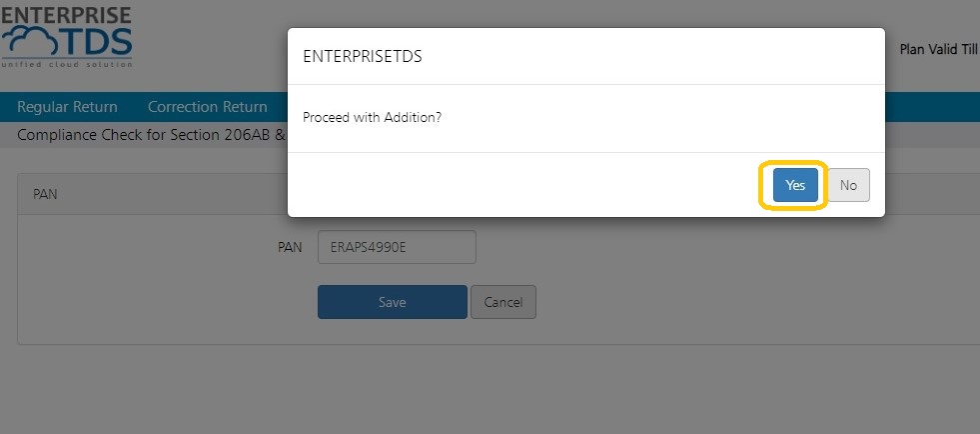Click the PAN field containing ERAPS4990E
Image resolution: width=980 pixels, height=434 pixels.
[397, 247]
